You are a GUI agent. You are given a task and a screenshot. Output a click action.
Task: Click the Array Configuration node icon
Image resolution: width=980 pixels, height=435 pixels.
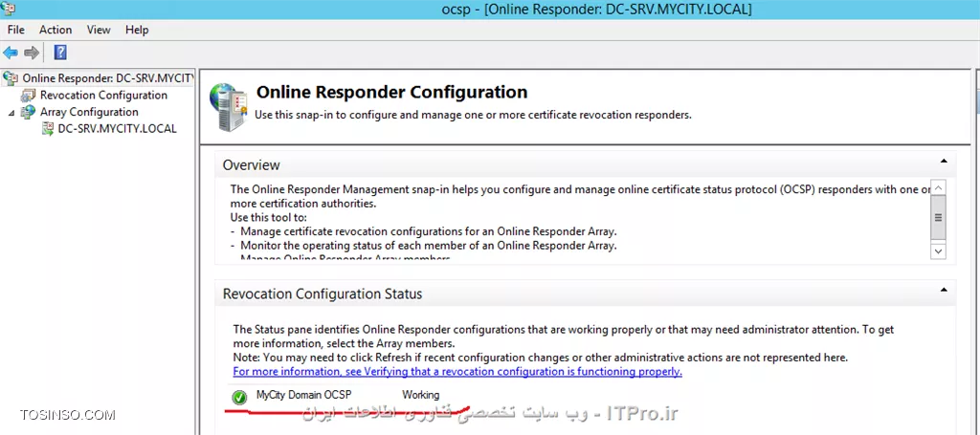28,112
